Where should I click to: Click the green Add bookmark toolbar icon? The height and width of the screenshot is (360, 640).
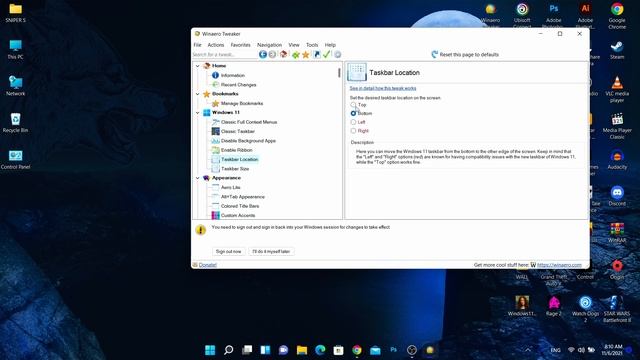click(x=296, y=55)
